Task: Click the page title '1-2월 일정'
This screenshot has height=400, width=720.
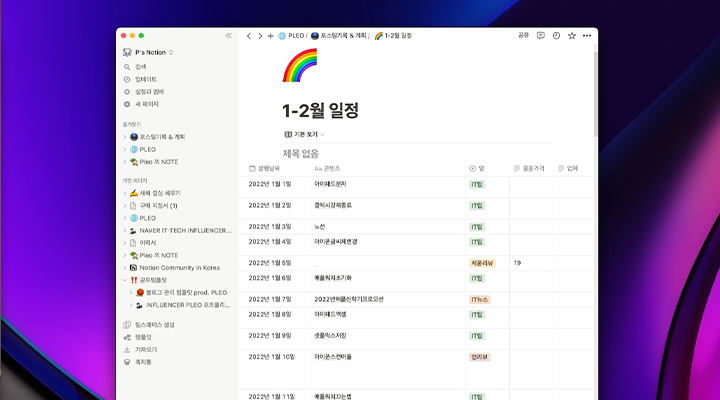Action: pyautogui.click(x=321, y=111)
